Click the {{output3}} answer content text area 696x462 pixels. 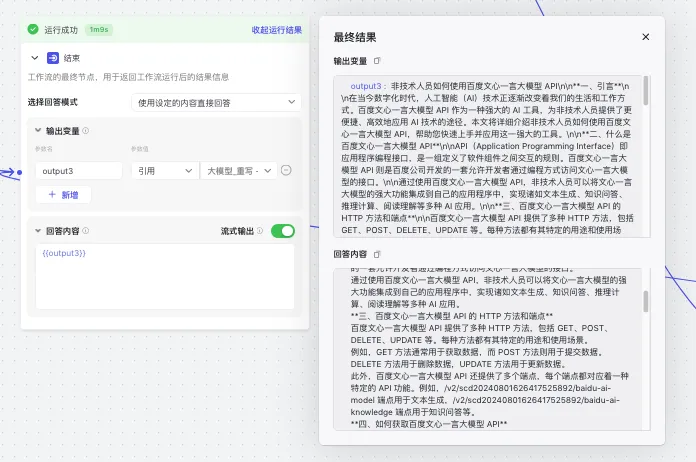[x=165, y=276]
